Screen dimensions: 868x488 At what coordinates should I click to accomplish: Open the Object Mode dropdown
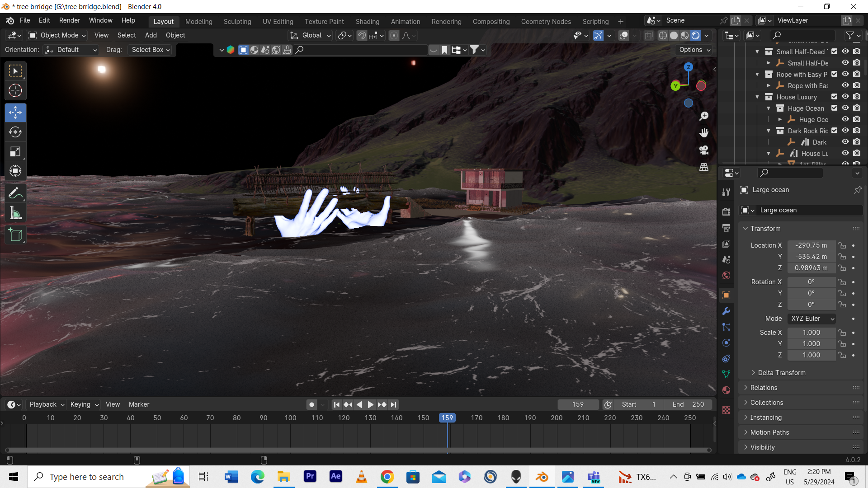pyautogui.click(x=57, y=35)
